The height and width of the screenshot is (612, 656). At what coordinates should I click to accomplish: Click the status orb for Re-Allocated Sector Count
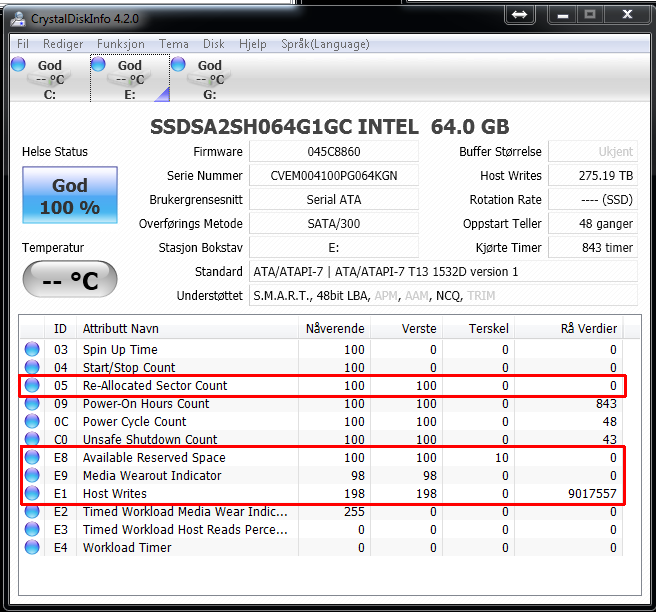tap(32, 385)
